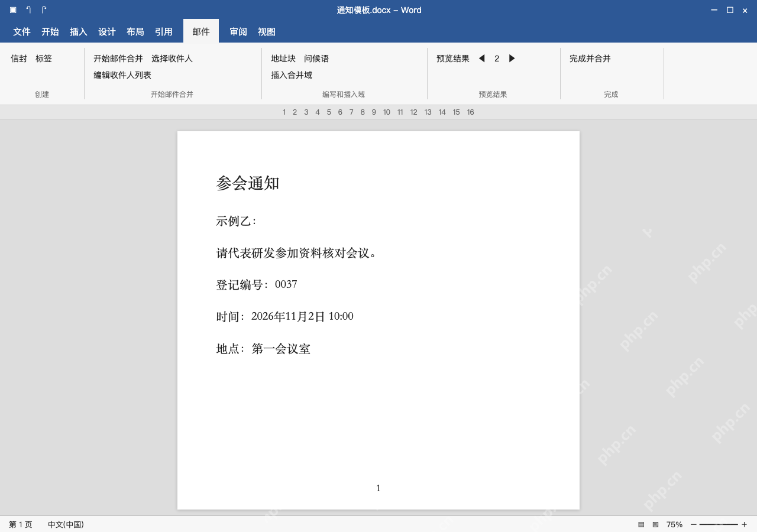Create labels with the 标签 button

[x=44, y=59]
